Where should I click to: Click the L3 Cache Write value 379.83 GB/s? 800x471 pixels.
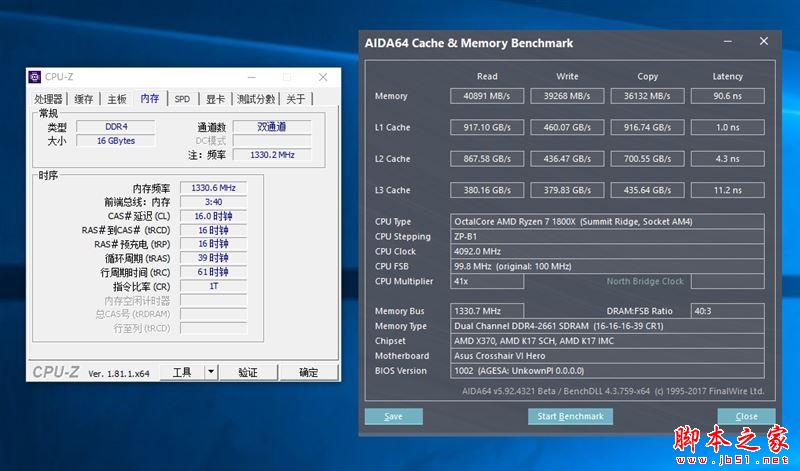567,190
